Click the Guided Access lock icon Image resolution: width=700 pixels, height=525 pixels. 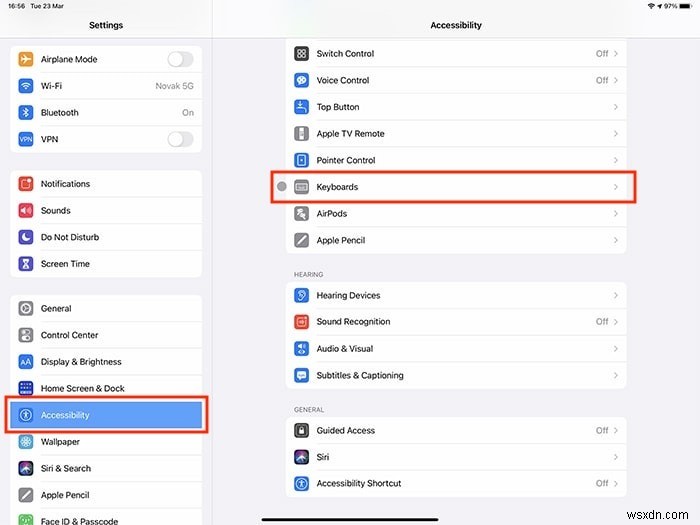302,430
